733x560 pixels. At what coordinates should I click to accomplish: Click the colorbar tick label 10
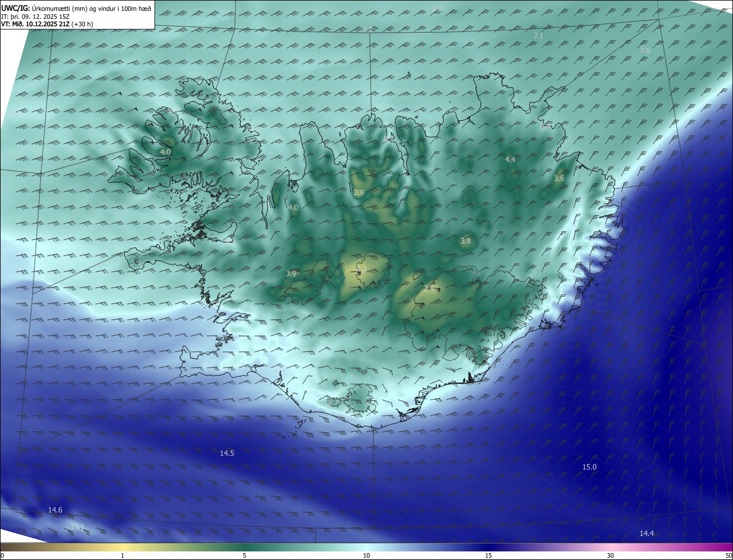point(366,555)
